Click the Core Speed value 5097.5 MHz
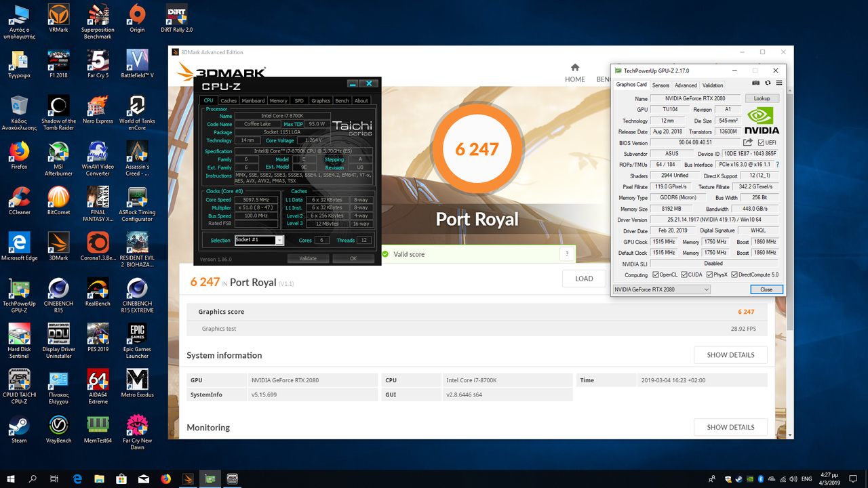Viewport: 868px width, 488px height. (256, 199)
